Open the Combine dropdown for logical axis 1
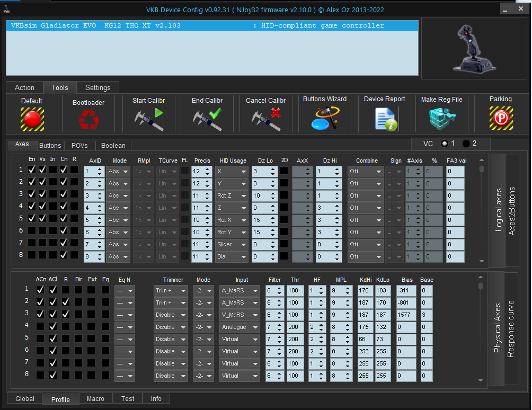Screen dimensions: 532x410 (365, 171)
